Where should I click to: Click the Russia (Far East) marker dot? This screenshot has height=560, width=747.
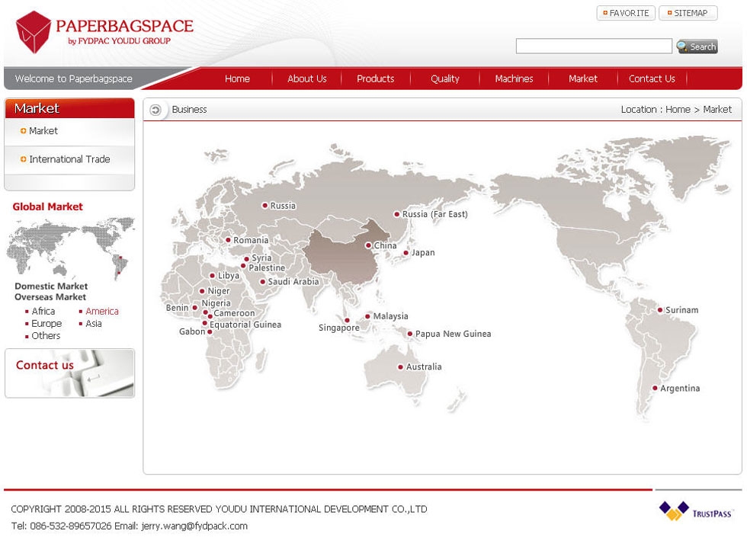[396, 214]
